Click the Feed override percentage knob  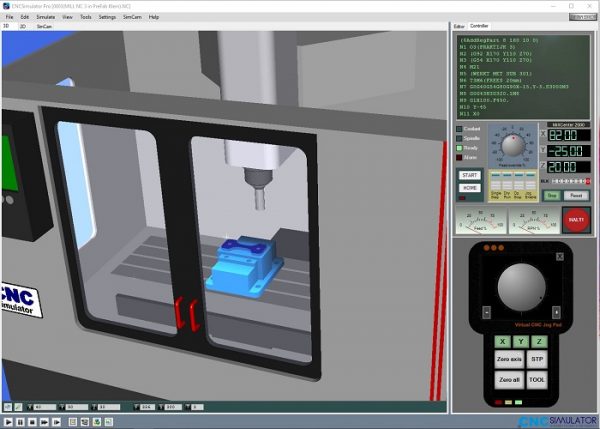[x=513, y=145]
